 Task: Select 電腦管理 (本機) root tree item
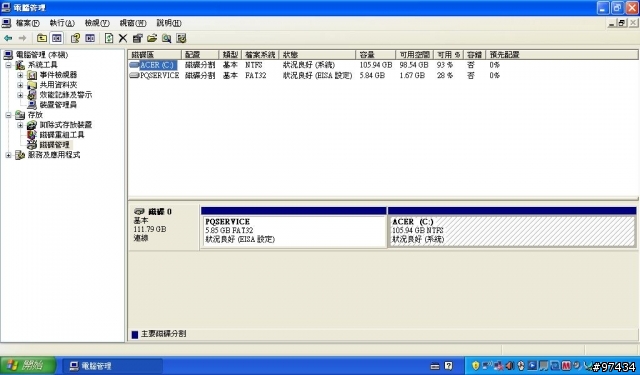tap(42, 55)
